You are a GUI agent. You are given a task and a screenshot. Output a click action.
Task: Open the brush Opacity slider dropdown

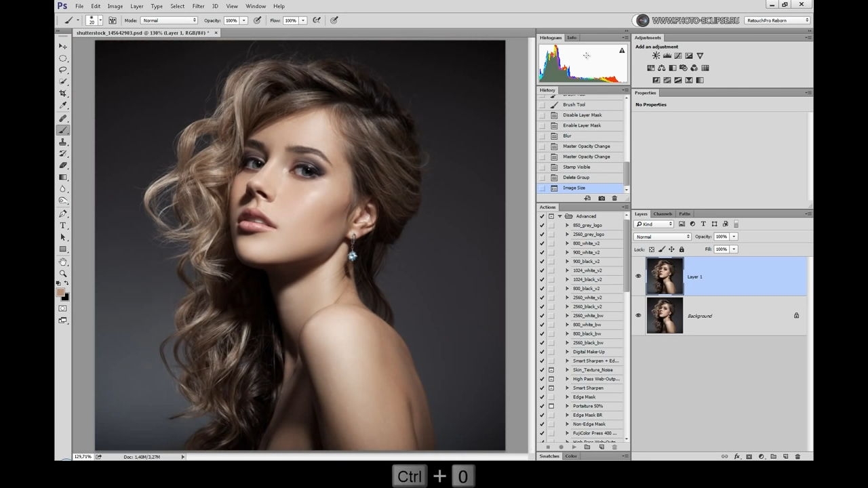[244, 20]
